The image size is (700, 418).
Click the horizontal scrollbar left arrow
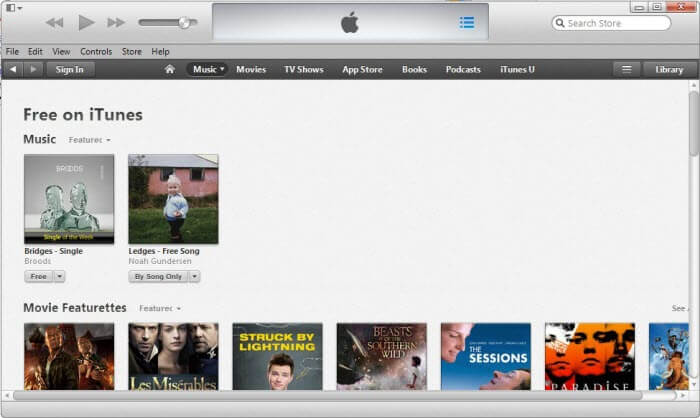[7, 396]
